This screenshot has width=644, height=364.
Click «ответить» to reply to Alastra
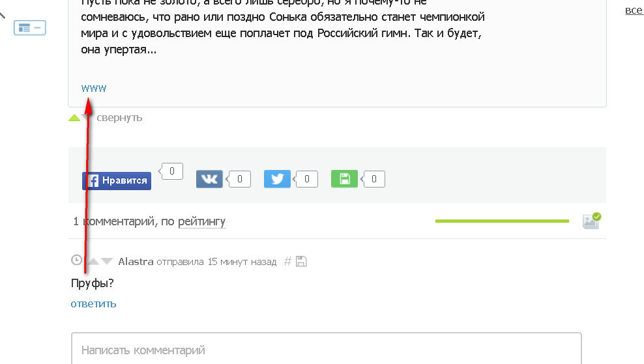[x=93, y=303]
